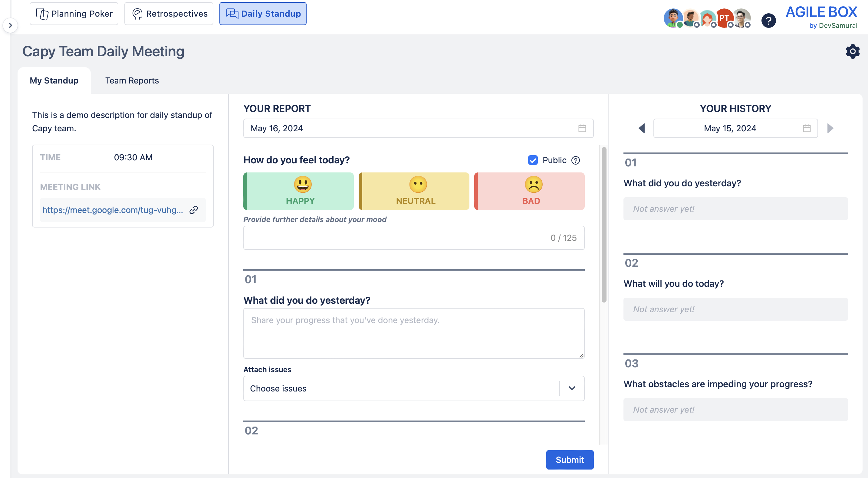The image size is (868, 478).
Task: Open calendar icon in Your Report date
Action: pyautogui.click(x=582, y=128)
